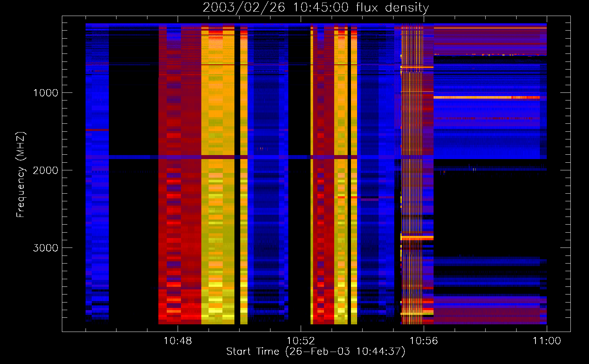Click the 1000 frequency tick label
This screenshot has height=364, width=589.
[x=46, y=93]
